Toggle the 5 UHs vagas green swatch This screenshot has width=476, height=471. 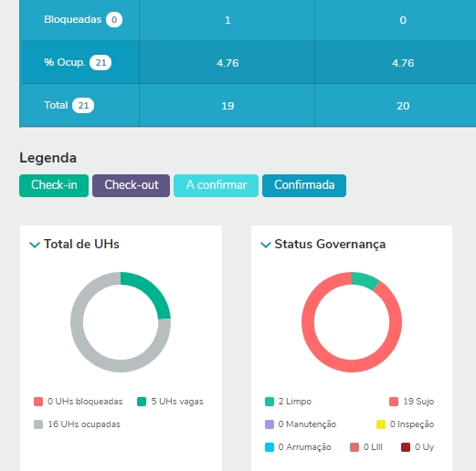[x=142, y=402]
